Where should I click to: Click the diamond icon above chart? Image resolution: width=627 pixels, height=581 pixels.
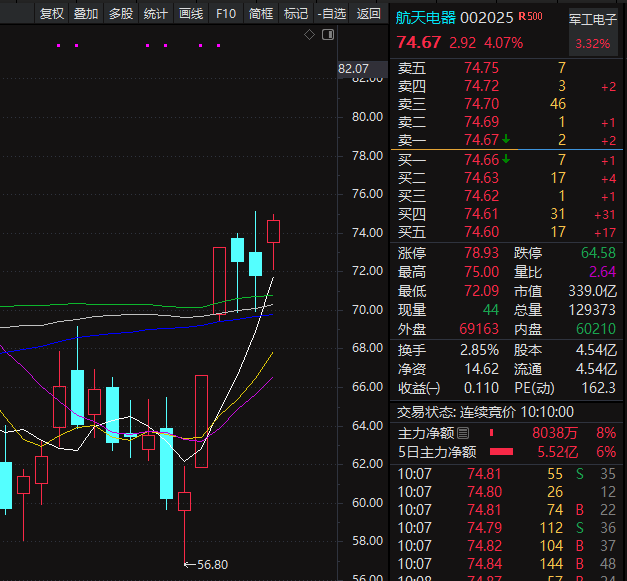click(x=309, y=35)
